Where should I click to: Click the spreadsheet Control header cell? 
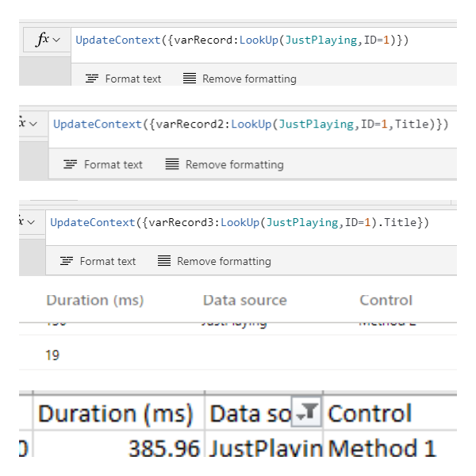390,413
